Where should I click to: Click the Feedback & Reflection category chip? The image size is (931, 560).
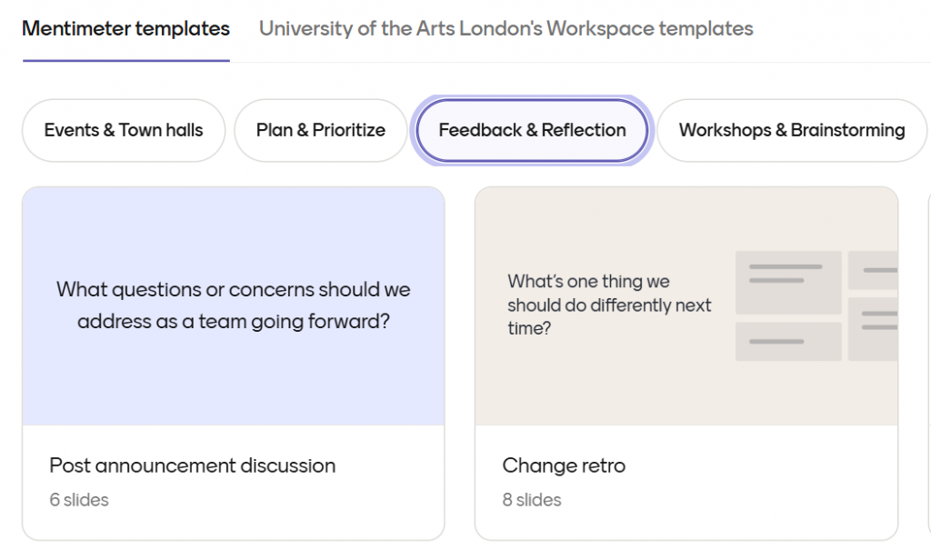click(x=532, y=130)
